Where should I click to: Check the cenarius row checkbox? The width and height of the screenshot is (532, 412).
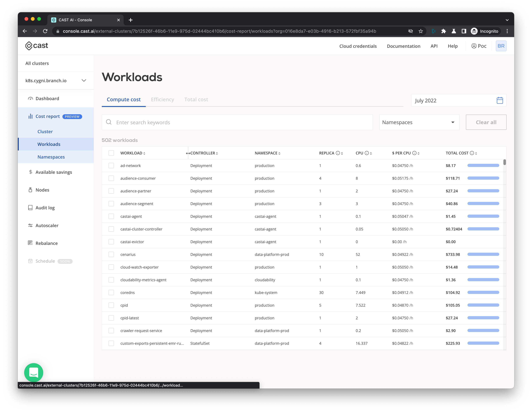[111, 254]
